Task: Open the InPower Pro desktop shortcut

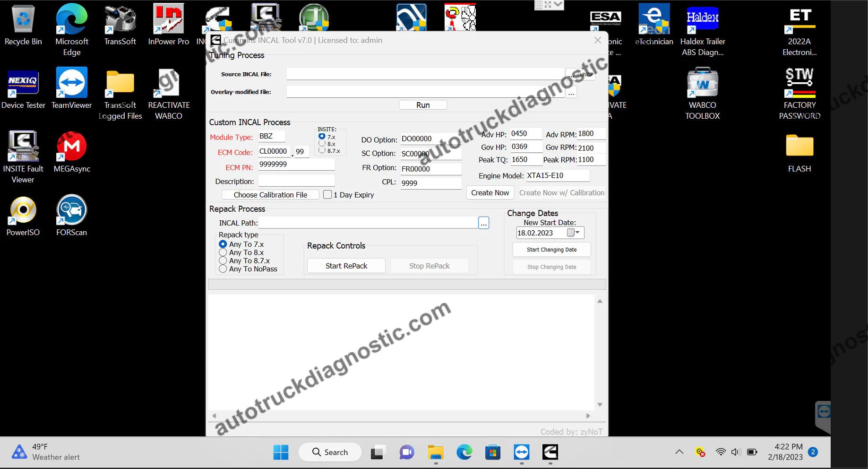Action: (x=169, y=25)
